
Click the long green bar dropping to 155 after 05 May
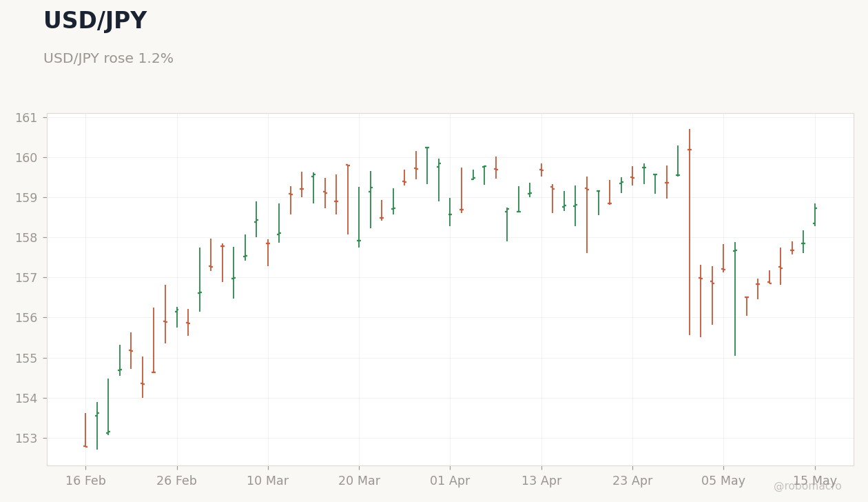click(735, 299)
